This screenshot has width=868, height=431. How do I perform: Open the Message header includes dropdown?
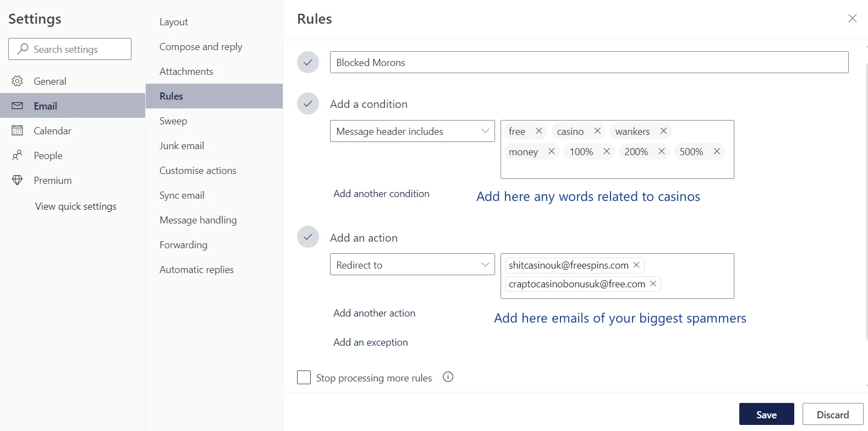point(413,131)
